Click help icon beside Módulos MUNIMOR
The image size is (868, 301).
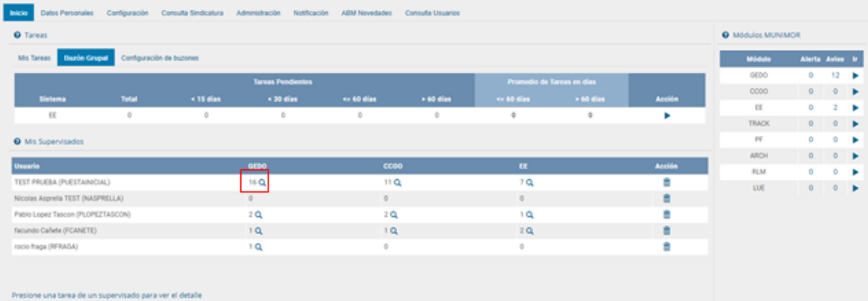(724, 35)
